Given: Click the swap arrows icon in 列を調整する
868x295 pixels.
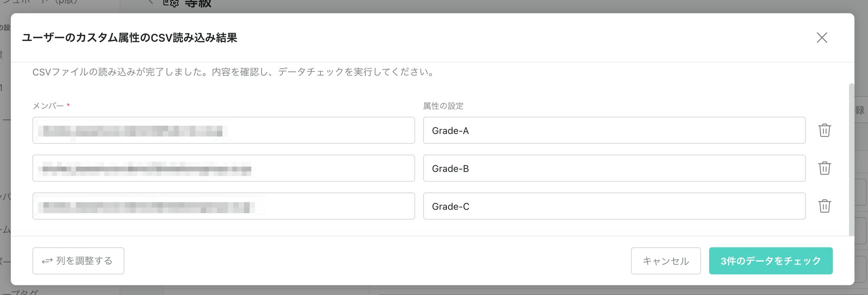Looking at the screenshot, I should (47, 261).
